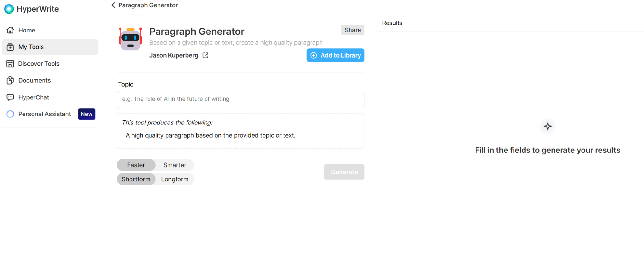Select the Faster mode option

point(136,165)
